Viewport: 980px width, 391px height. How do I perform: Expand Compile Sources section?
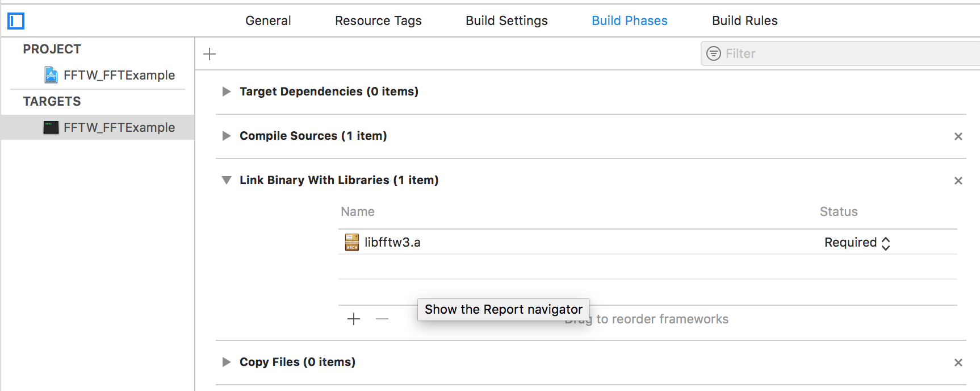click(x=227, y=136)
